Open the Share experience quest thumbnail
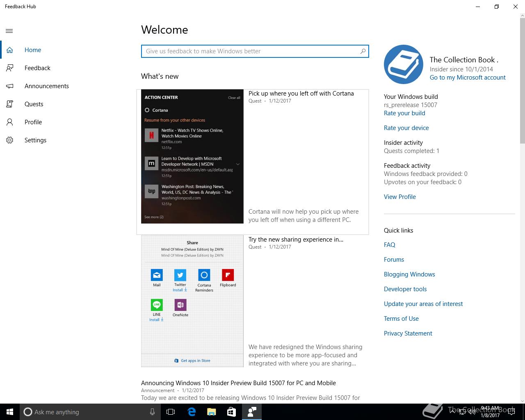Screen dimensions: 525x420 tap(192, 301)
